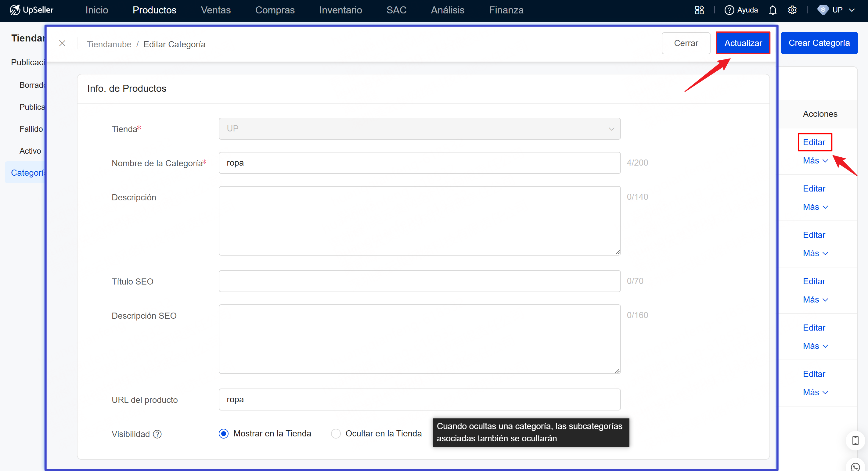
Task: Click the Crear Categoría button
Action: pos(819,43)
